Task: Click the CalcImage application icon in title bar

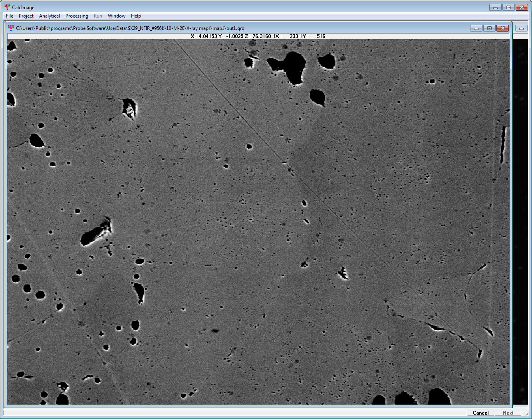Action: (7, 7)
